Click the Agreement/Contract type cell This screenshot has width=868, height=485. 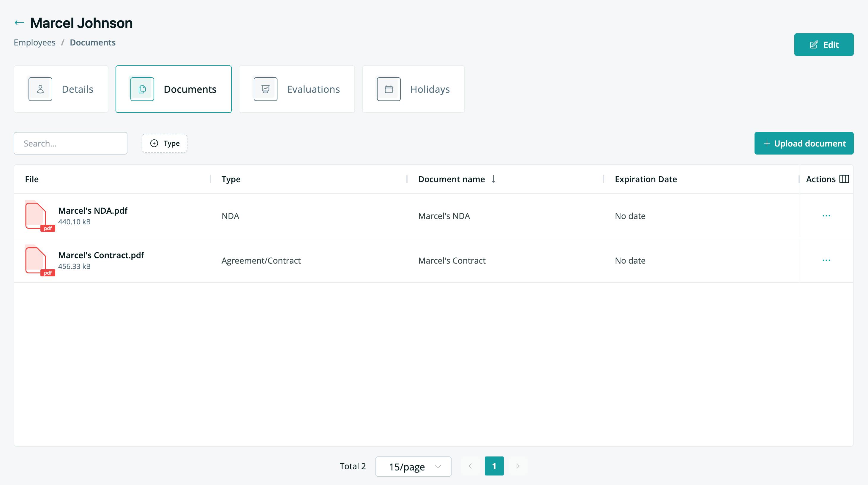pos(261,261)
